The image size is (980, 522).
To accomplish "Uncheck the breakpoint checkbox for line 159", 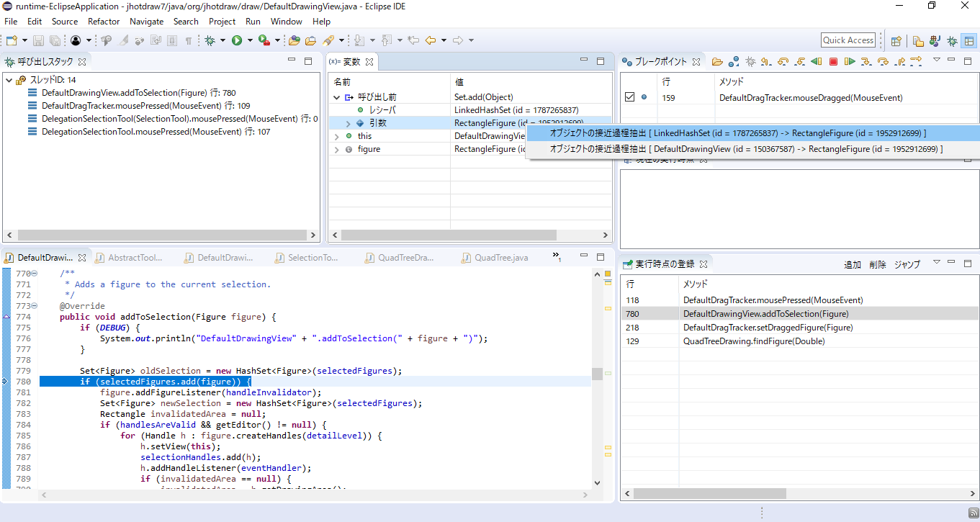I will [x=629, y=97].
